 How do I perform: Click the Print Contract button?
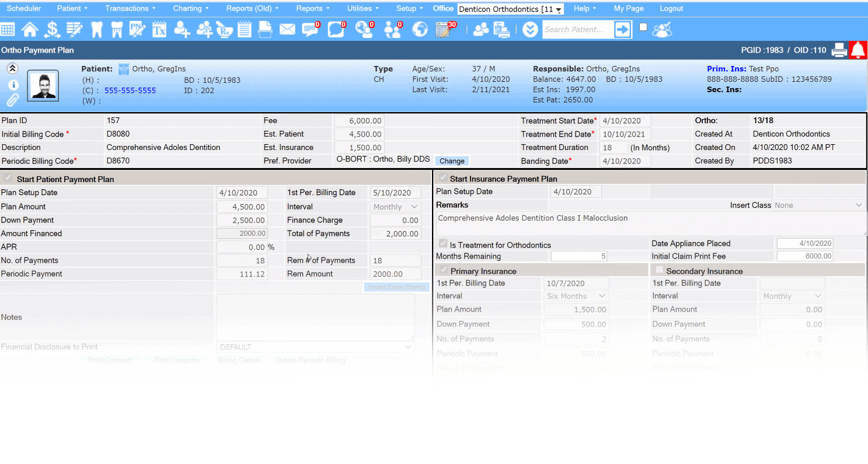[110, 360]
